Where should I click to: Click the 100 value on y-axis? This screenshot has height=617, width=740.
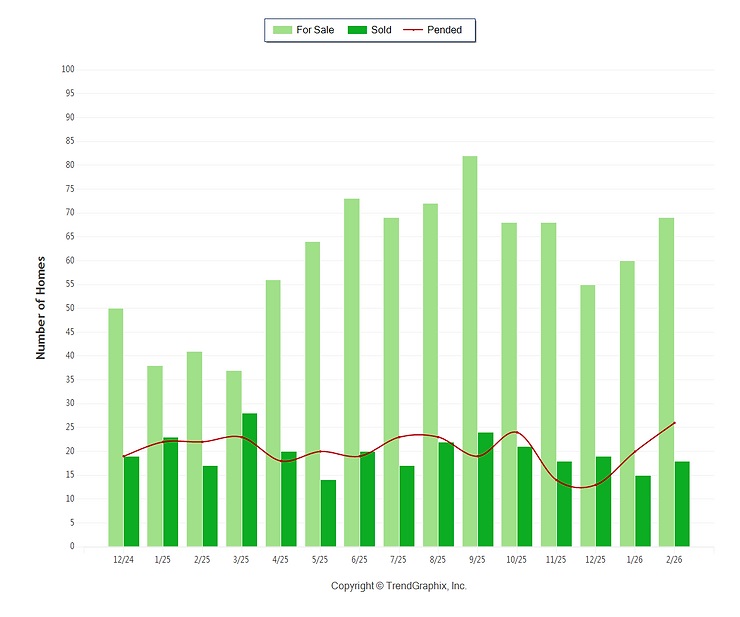tap(68, 69)
